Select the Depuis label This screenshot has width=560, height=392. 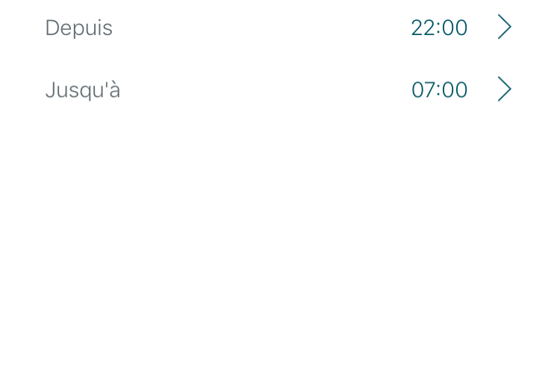pos(78,28)
